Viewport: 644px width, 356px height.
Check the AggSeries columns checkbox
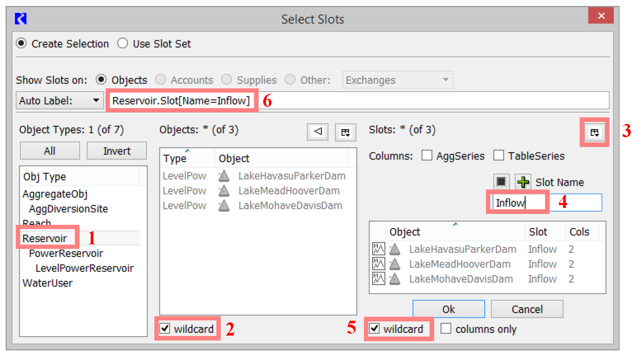click(x=427, y=155)
